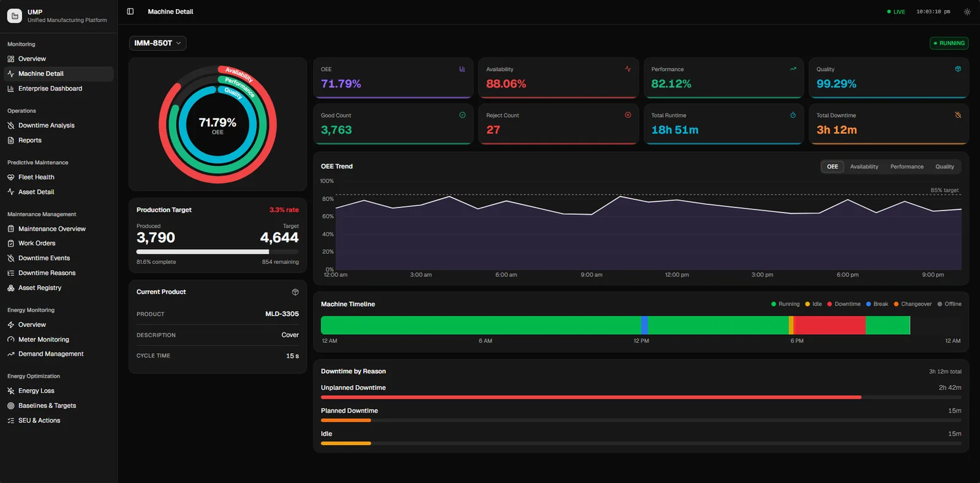The width and height of the screenshot is (980, 483).
Task: Click the Energy Monitoring Overview bolt icon
Action: (x=10, y=324)
